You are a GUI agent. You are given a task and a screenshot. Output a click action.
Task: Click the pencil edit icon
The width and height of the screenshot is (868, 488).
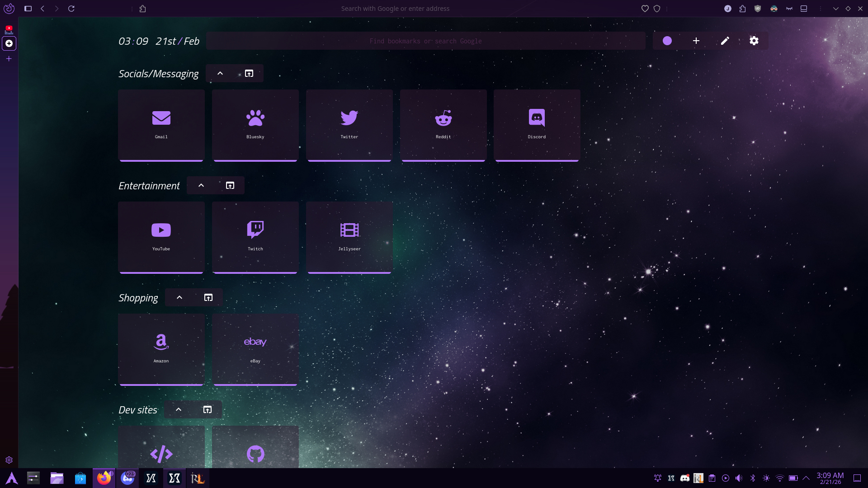[725, 41]
